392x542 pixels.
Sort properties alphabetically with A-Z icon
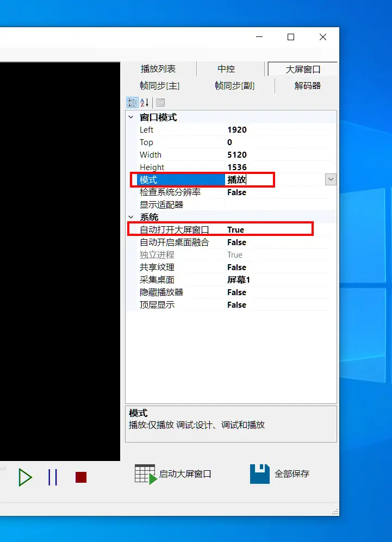click(x=145, y=102)
